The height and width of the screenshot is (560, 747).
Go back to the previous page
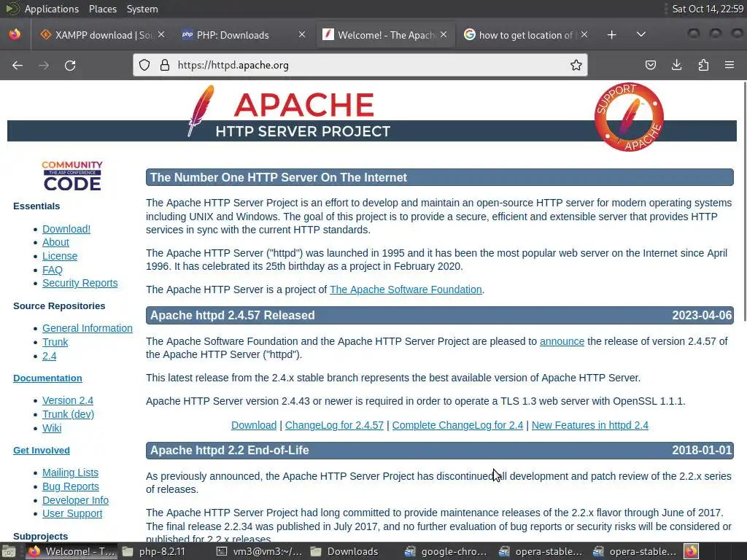(18, 65)
